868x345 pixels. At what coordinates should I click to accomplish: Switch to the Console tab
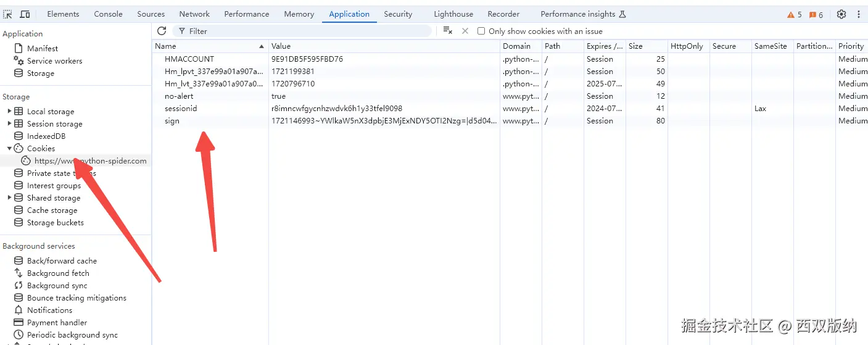[x=108, y=14]
